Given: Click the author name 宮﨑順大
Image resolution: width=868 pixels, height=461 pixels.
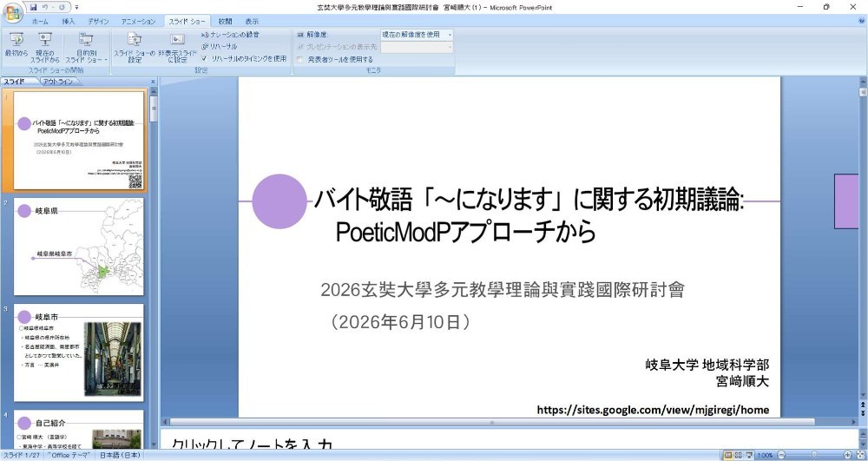Looking at the screenshot, I should (x=742, y=381).
